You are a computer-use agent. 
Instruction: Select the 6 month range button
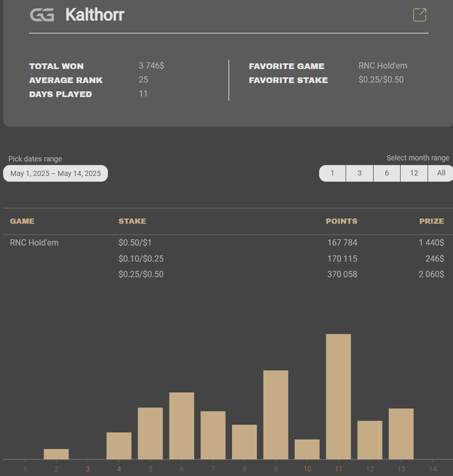386,173
